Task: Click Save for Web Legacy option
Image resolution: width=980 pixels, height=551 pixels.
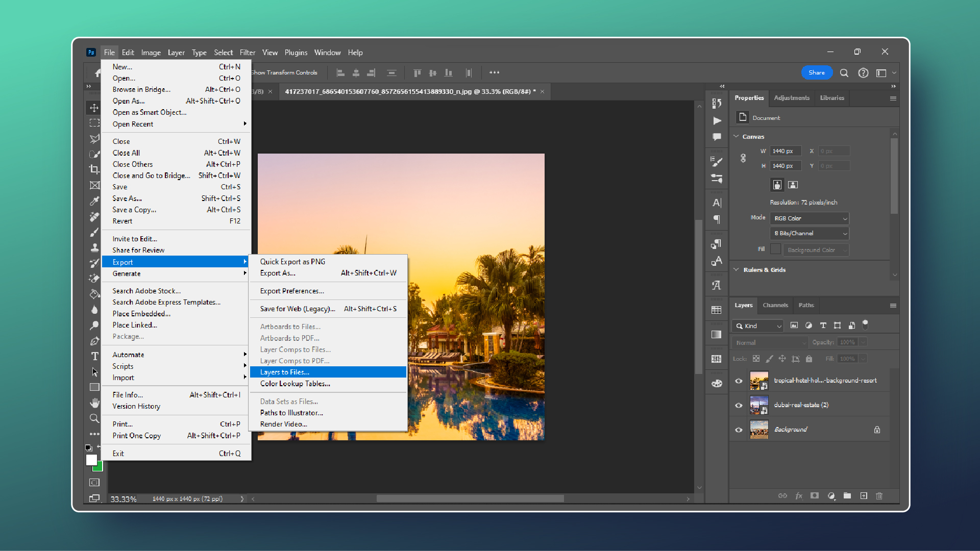Action: pos(298,308)
